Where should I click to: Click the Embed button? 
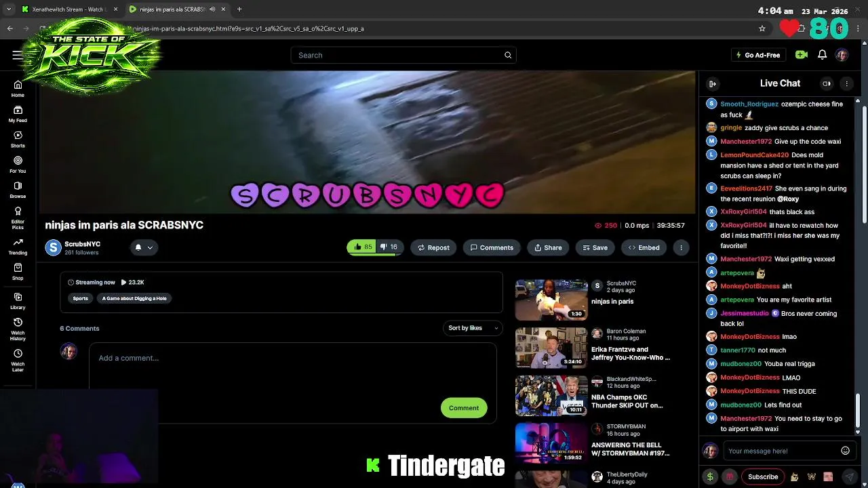[644, 247]
